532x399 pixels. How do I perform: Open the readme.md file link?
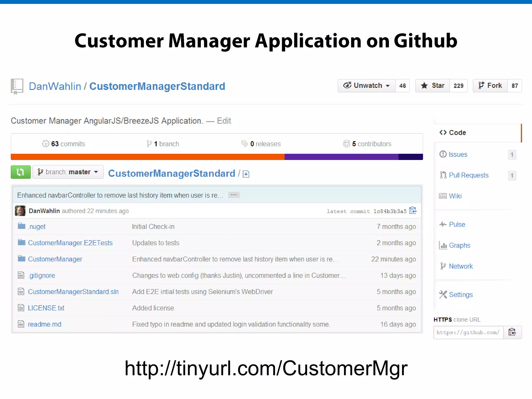(x=44, y=324)
